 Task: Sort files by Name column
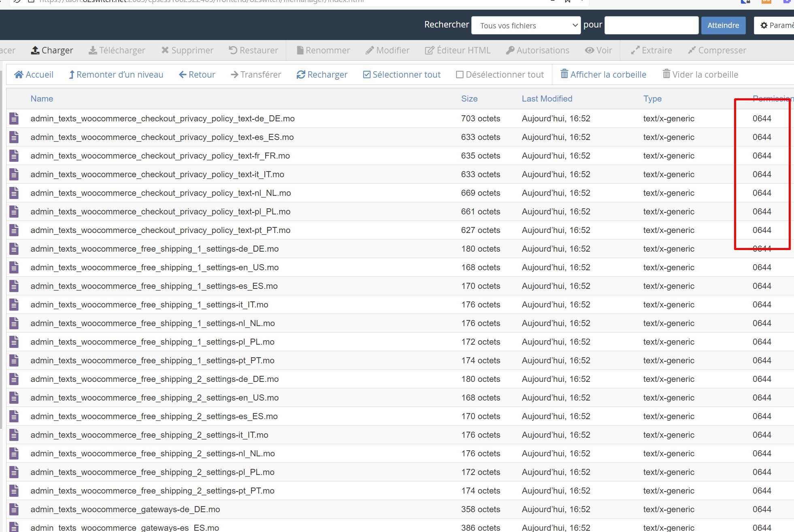(42, 99)
